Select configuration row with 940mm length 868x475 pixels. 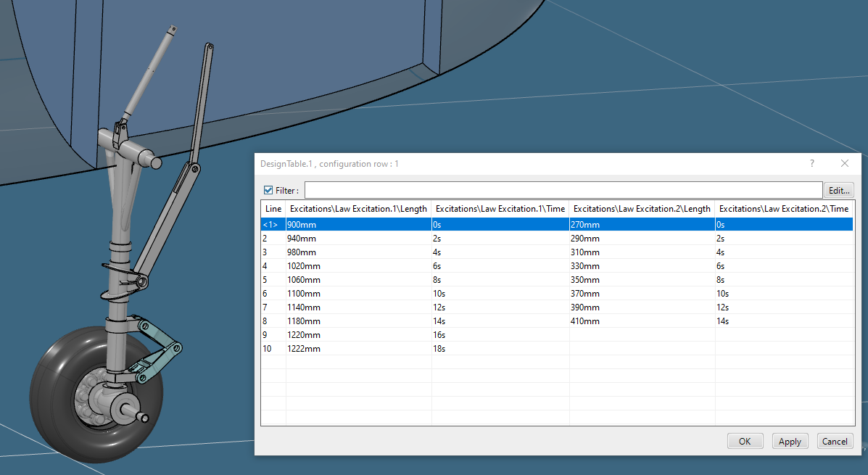click(x=302, y=239)
